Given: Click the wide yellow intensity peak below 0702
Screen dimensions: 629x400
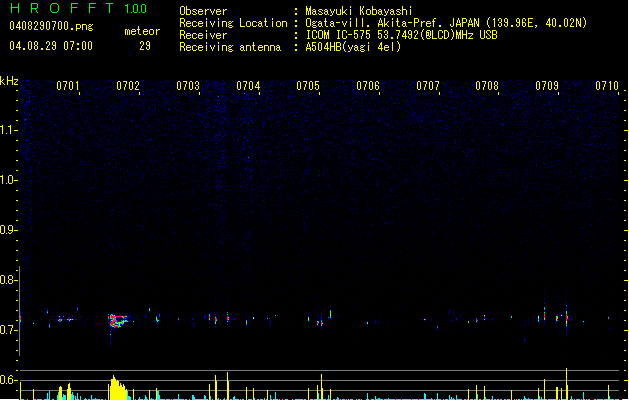Looking at the screenshot, I should click(118, 388).
